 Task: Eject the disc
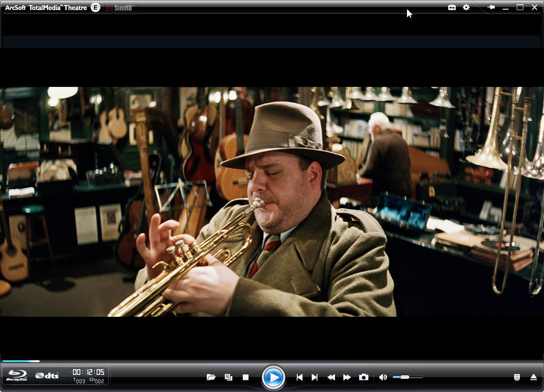tap(533, 377)
